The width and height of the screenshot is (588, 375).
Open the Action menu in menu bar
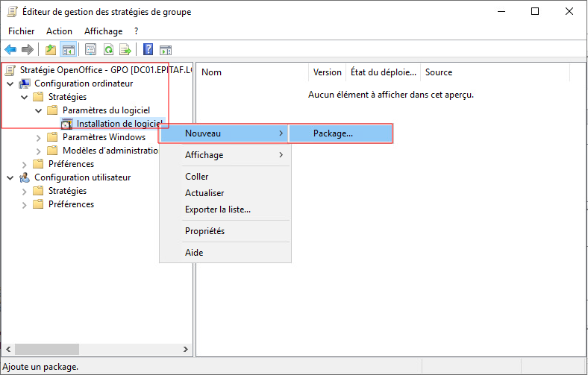click(59, 31)
